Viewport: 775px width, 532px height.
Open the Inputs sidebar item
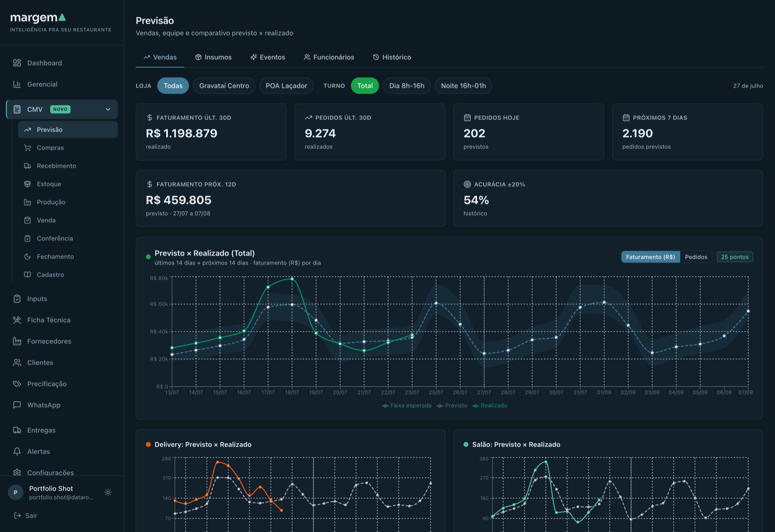[x=62, y=299]
